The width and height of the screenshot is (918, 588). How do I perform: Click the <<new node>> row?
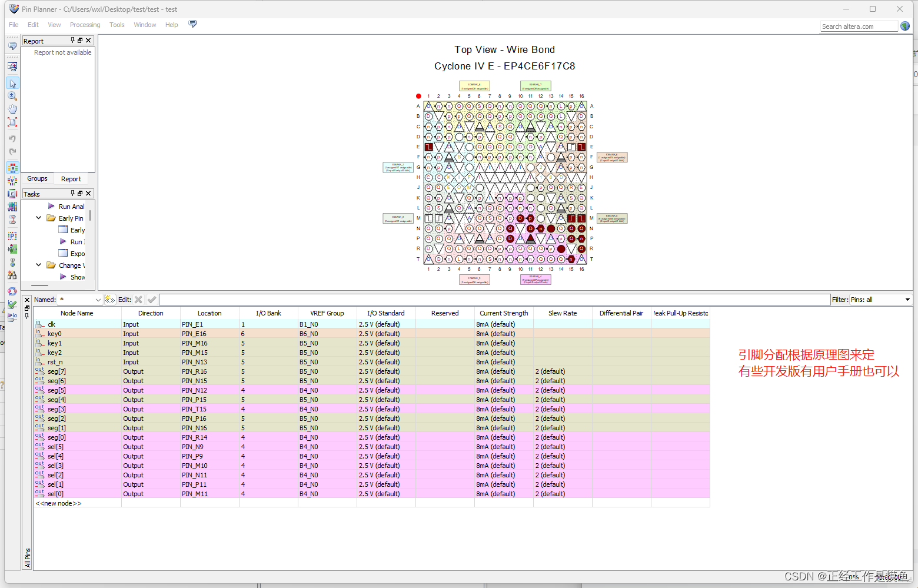[371, 503]
